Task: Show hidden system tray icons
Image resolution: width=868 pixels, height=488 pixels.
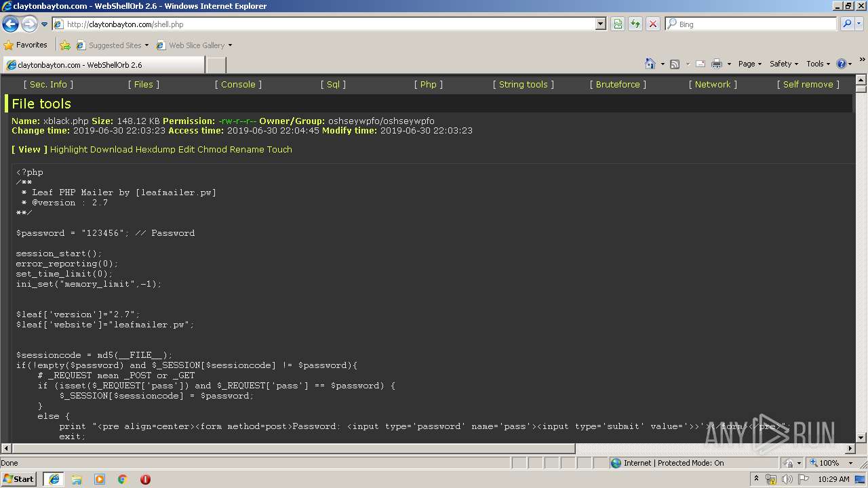Action: pos(757,479)
